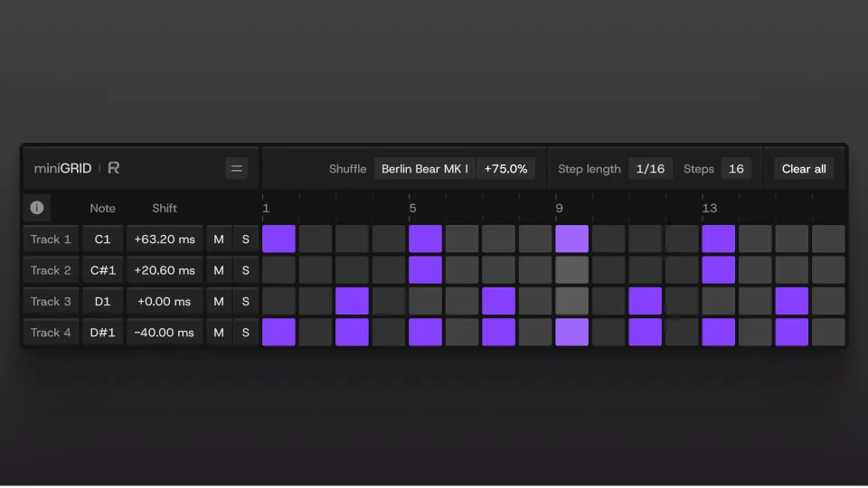
Task: Open the Berlin Bear MK I shuffle preset dropdown
Action: pos(425,169)
